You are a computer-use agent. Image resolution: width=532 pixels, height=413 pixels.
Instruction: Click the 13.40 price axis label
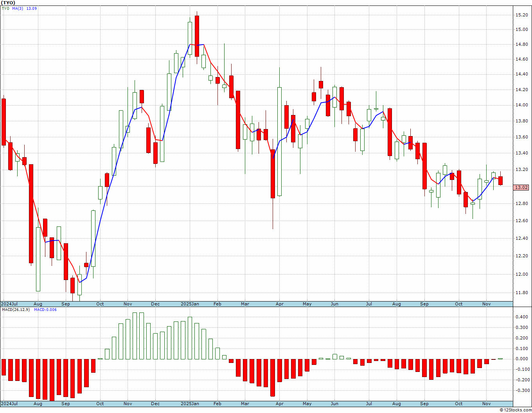click(521, 153)
